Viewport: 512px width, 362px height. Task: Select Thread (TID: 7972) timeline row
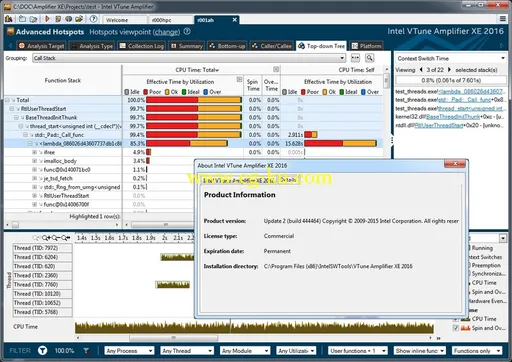(42, 248)
